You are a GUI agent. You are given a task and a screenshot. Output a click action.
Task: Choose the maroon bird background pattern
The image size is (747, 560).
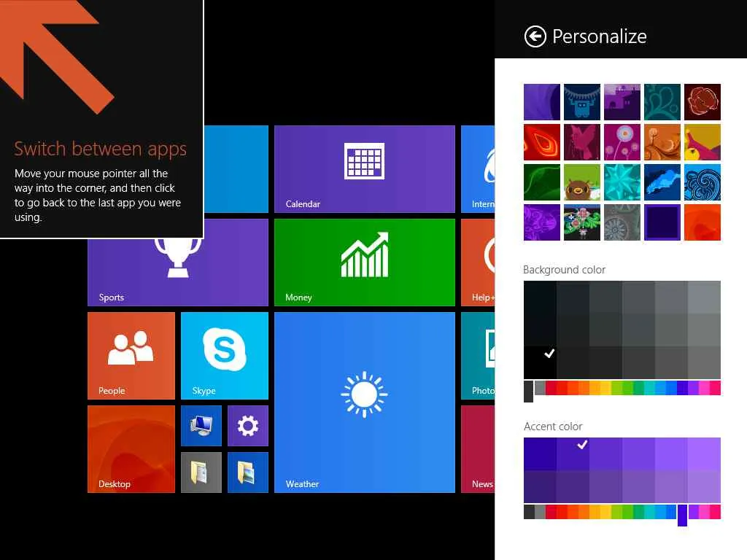click(581, 142)
